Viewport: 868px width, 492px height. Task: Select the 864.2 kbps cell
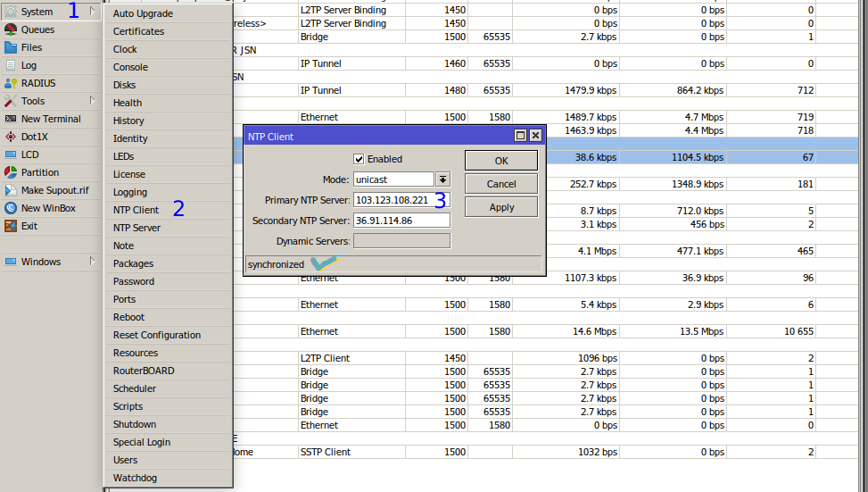(x=673, y=90)
